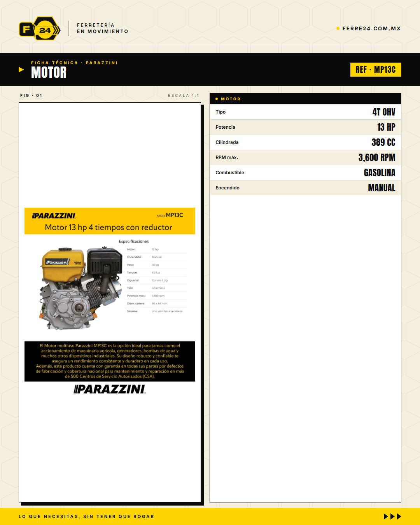Select the 'ESCALA 1:1' caption
The height and width of the screenshot is (525, 420).
pos(184,95)
